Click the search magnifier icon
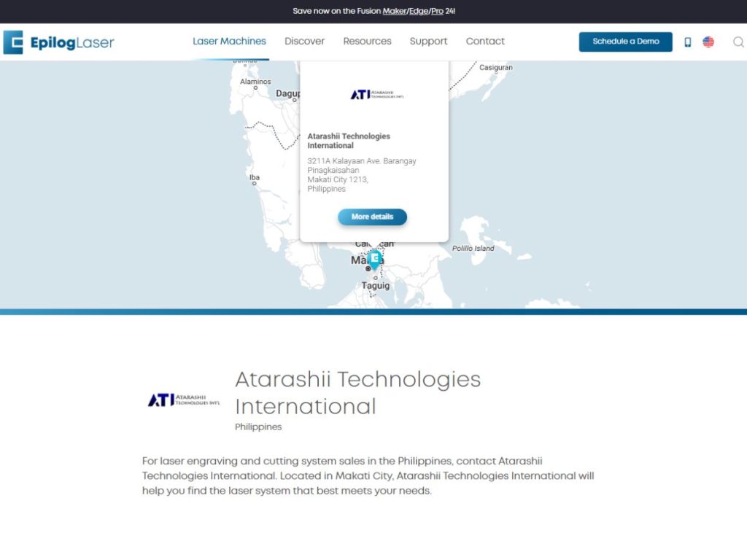The width and height of the screenshot is (747, 560). (738, 42)
